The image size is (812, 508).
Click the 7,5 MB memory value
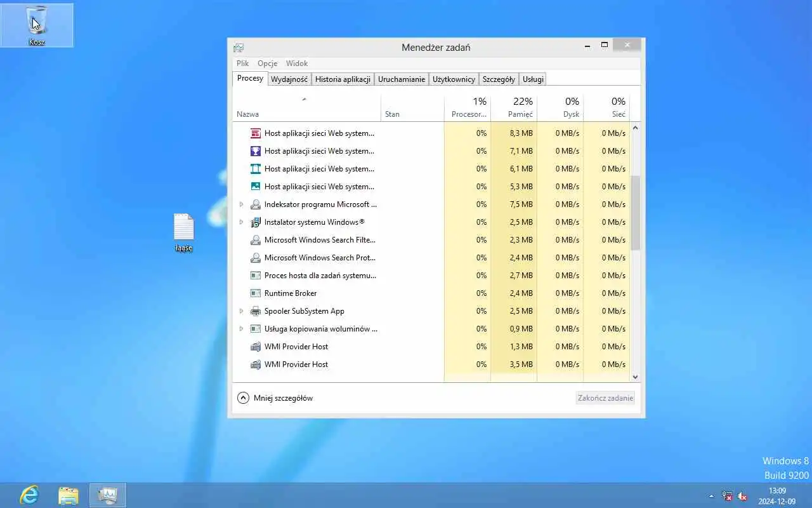pos(521,204)
